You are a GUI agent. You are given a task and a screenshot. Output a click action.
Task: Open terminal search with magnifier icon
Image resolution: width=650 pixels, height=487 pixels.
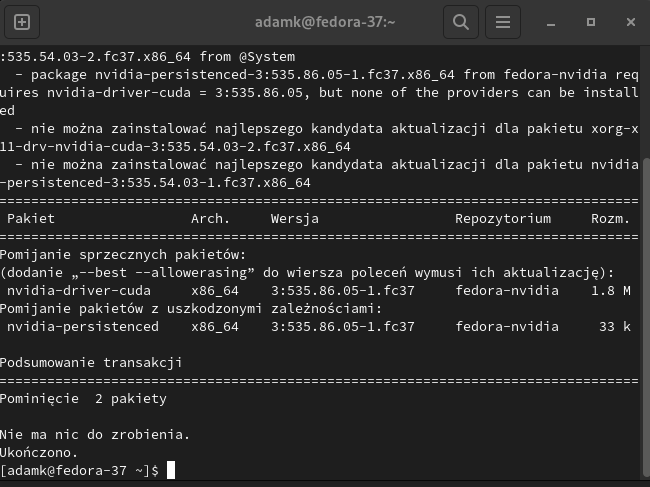(x=461, y=22)
